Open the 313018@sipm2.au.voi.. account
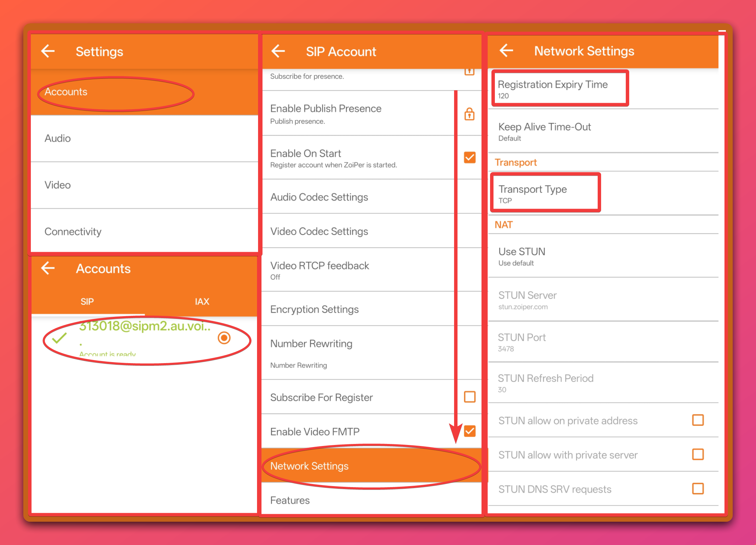Viewport: 756px width, 545px height. tap(144, 338)
